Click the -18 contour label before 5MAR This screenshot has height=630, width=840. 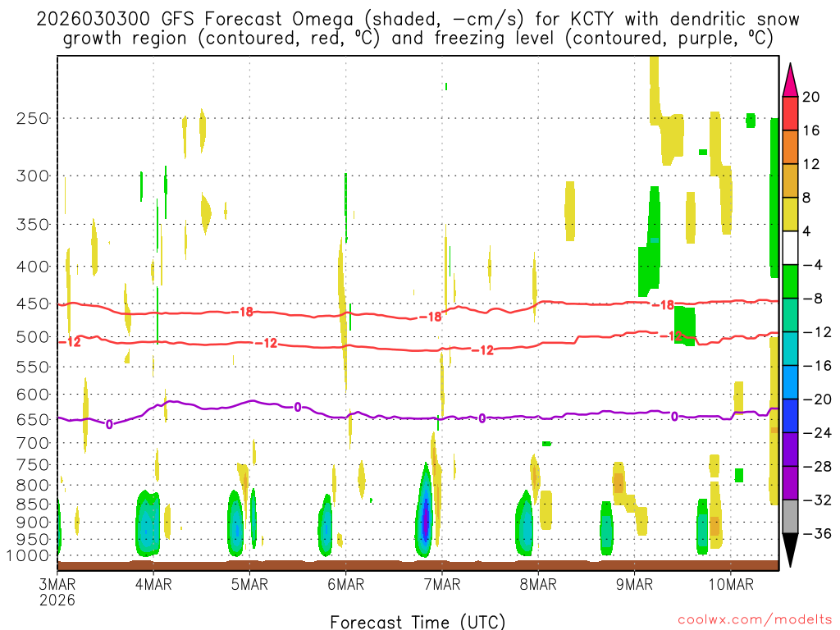(x=243, y=312)
